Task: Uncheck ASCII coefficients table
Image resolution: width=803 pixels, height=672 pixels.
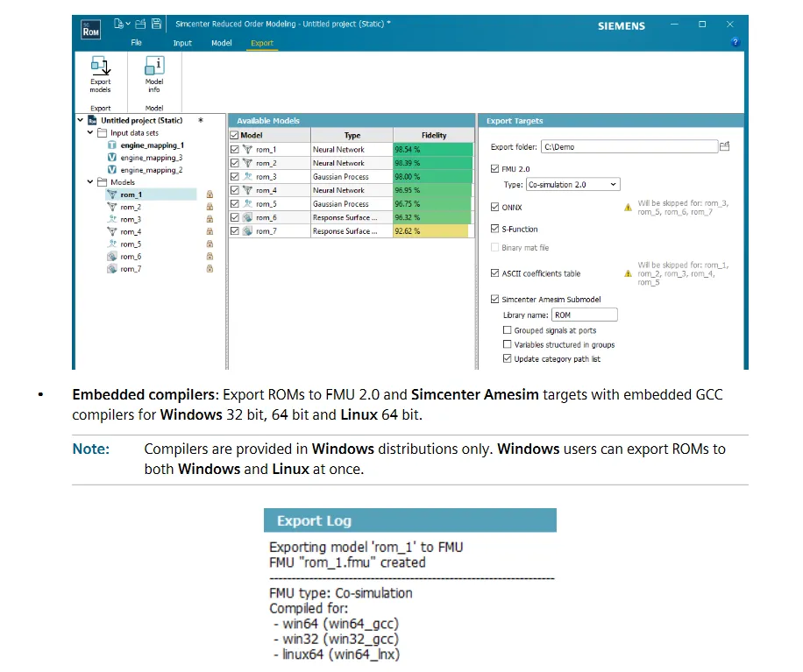Action: coord(494,273)
